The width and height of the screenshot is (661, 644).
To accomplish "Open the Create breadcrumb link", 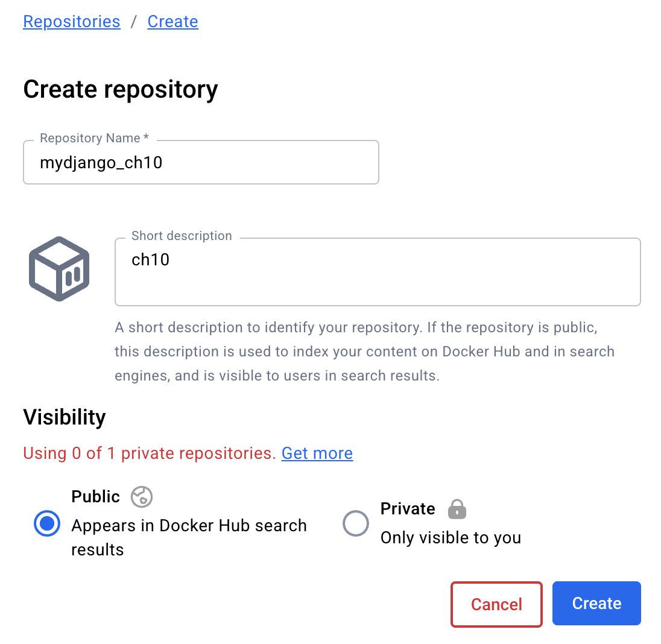I will click(x=172, y=22).
